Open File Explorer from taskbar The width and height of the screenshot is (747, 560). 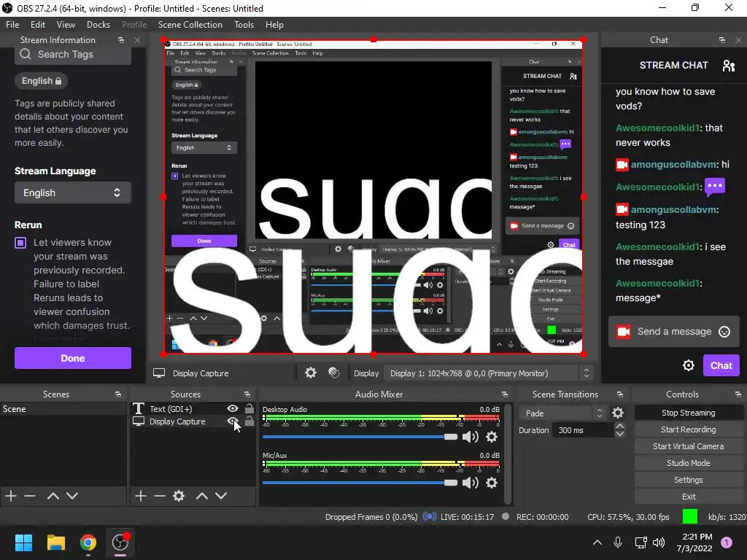[55, 542]
